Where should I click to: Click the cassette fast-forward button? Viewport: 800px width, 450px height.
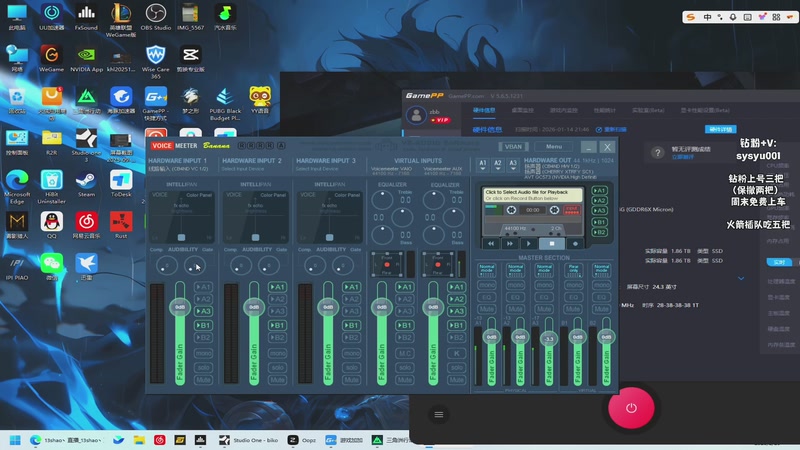(509, 244)
